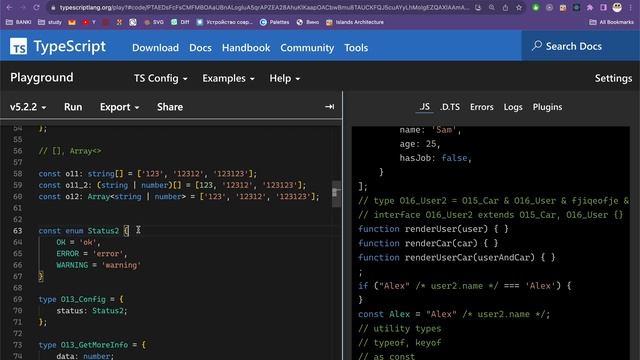Image resolution: width=640 pixels, height=360 pixels.
Task: Click line number 69 in the editor gutter
Action: [x=17, y=299]
